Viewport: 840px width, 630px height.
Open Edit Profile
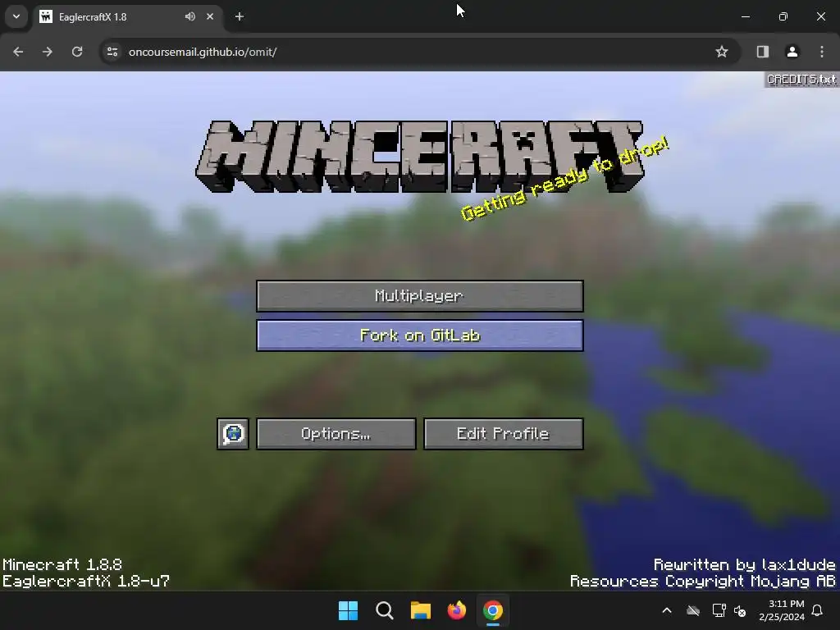click(x=503, y=434)
